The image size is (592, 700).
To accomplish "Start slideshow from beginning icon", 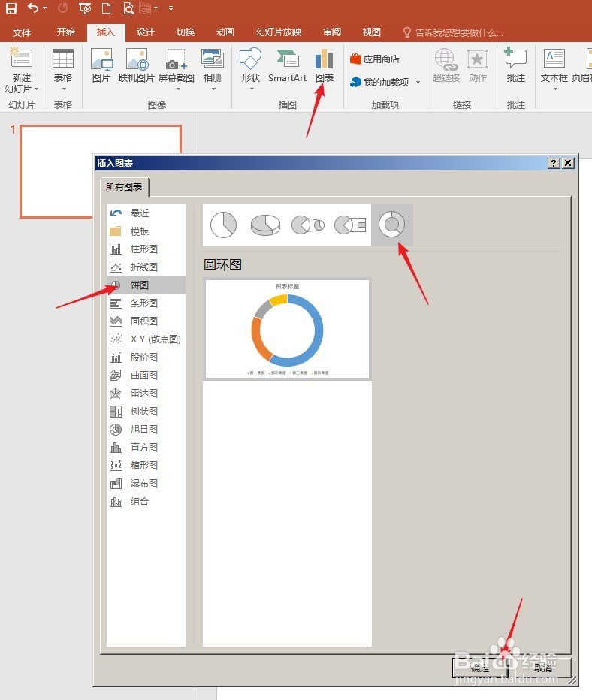I will pos(85,8).
